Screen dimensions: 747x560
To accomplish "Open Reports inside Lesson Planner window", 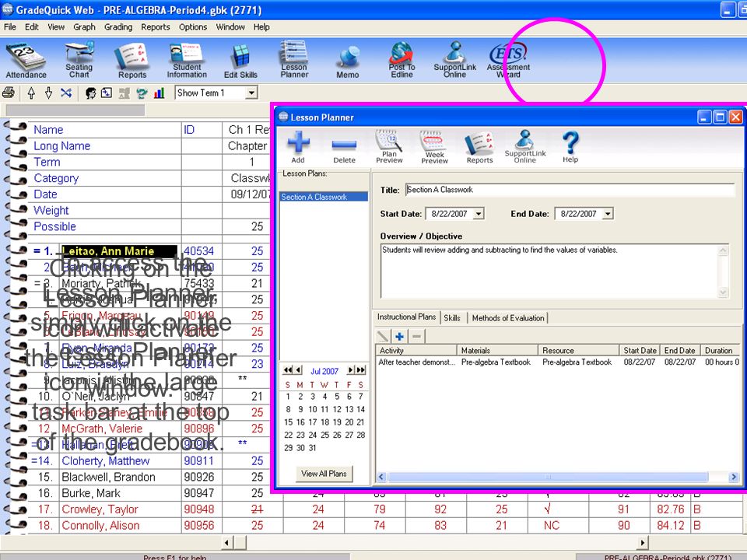I will tap(479, 148).
